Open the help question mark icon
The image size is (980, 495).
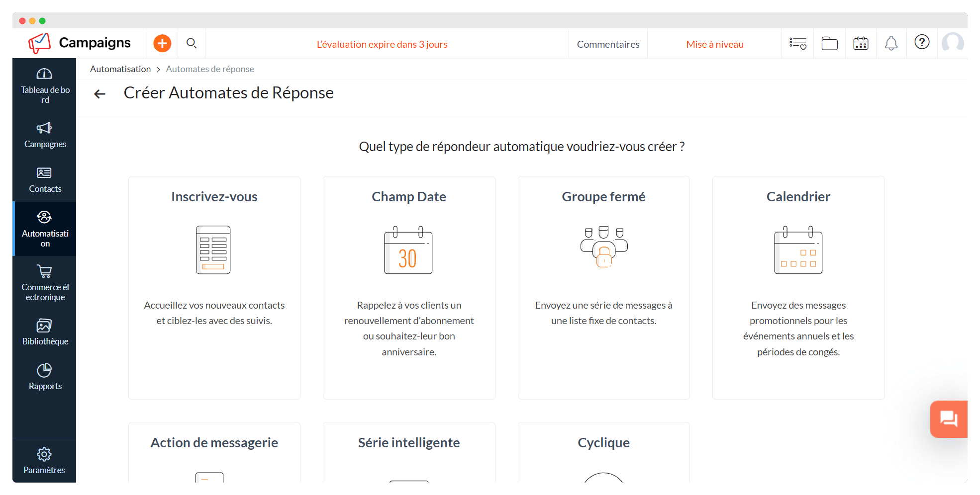922,42
